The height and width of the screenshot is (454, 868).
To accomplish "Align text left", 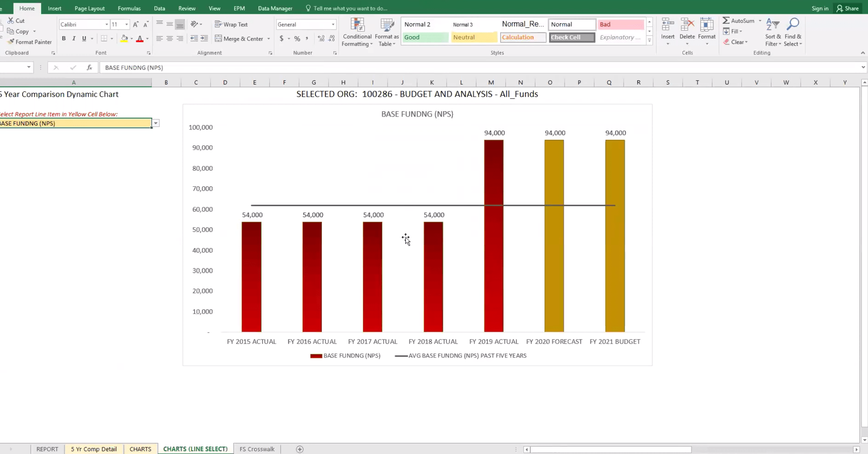I will tap(159, 39).
